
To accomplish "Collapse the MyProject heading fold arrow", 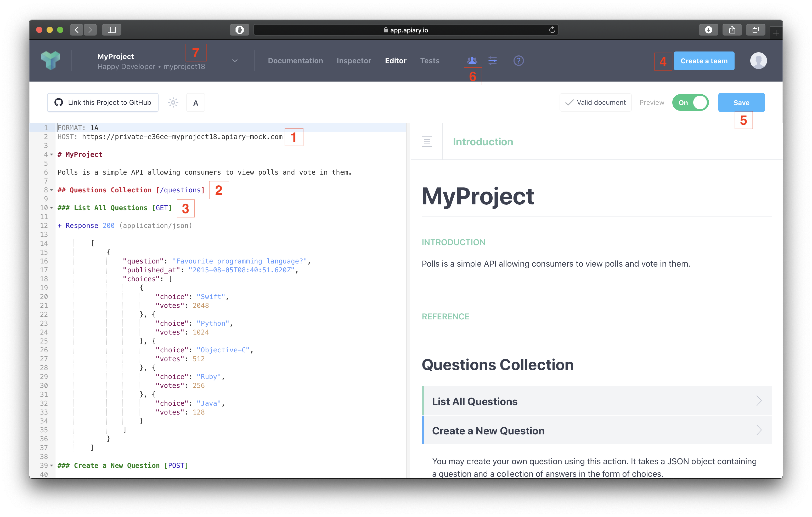I will [52, 155].
